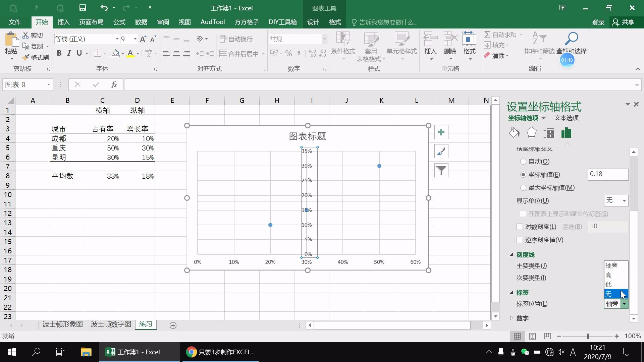Switch to page break preview in status bar
Screen dimensions: 644x362
point(547,336)
